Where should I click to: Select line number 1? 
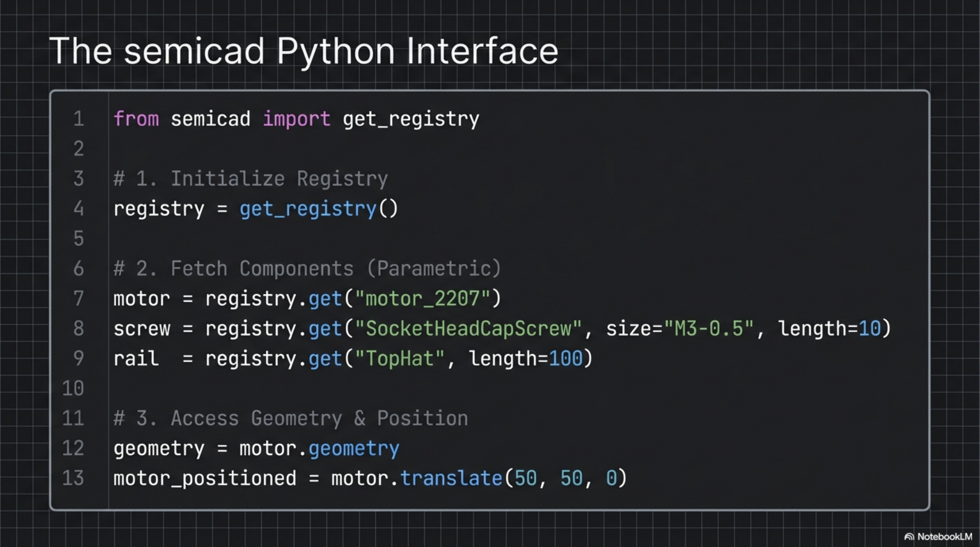point(78,119)
